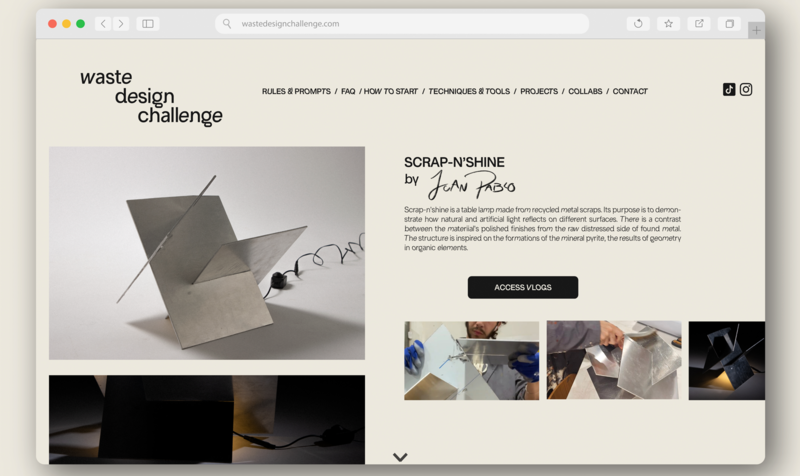Toggle the browser sidebar icon

[148, 23]
